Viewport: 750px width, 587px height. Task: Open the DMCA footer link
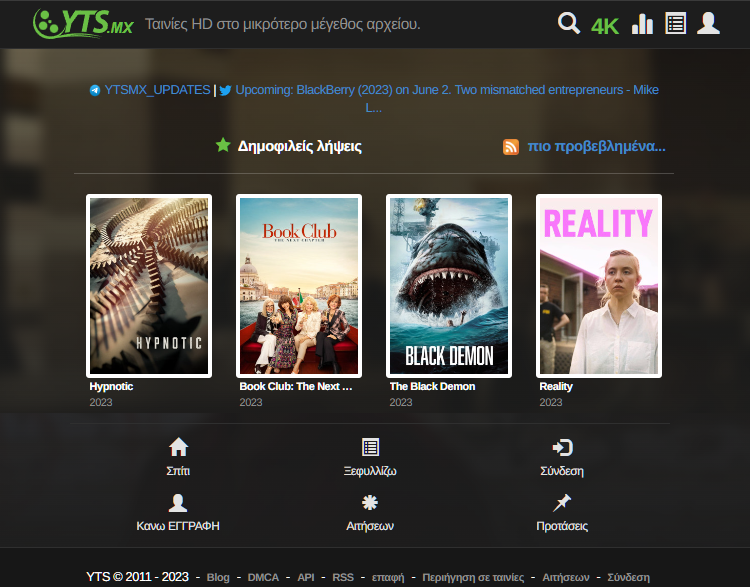point(263,577)
